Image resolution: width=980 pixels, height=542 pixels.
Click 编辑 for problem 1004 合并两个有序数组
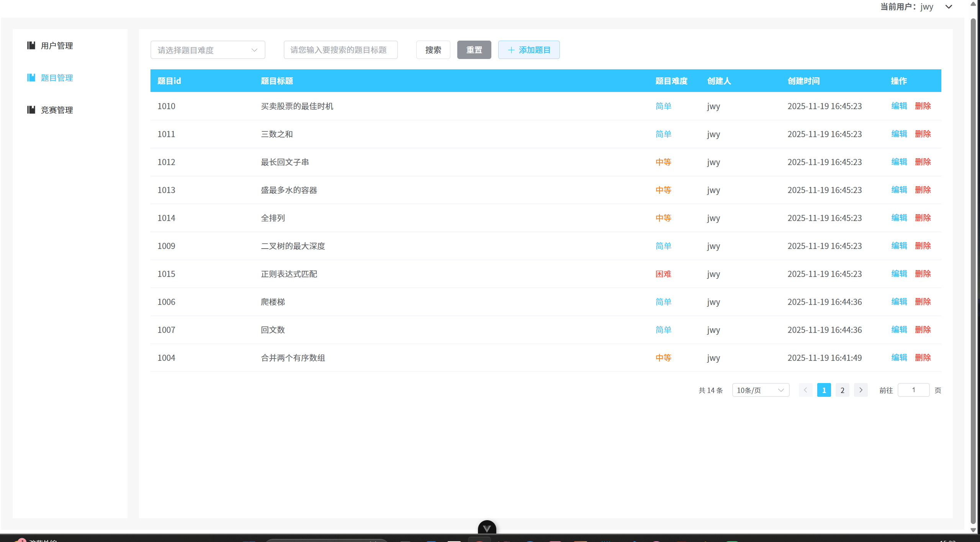(x=899, y=357)
